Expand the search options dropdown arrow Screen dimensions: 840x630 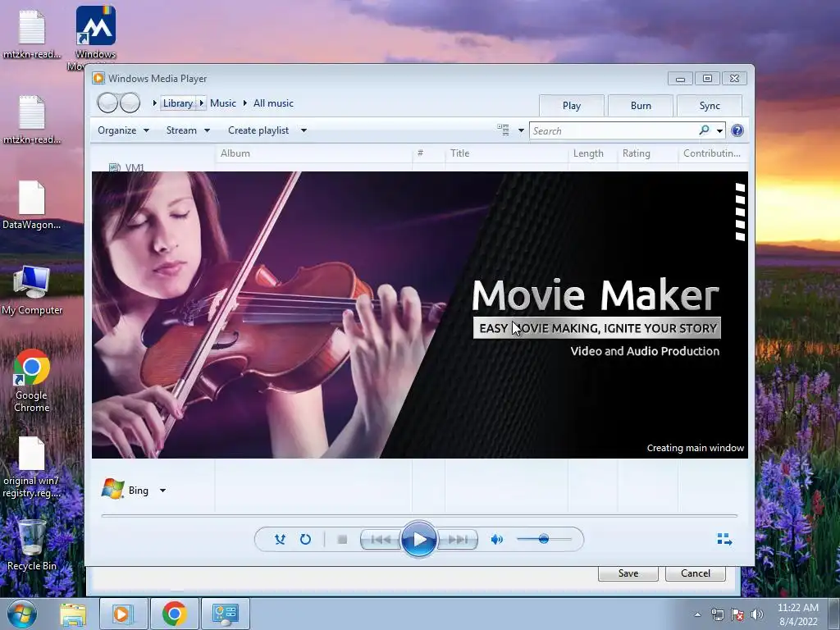[719, 130]
